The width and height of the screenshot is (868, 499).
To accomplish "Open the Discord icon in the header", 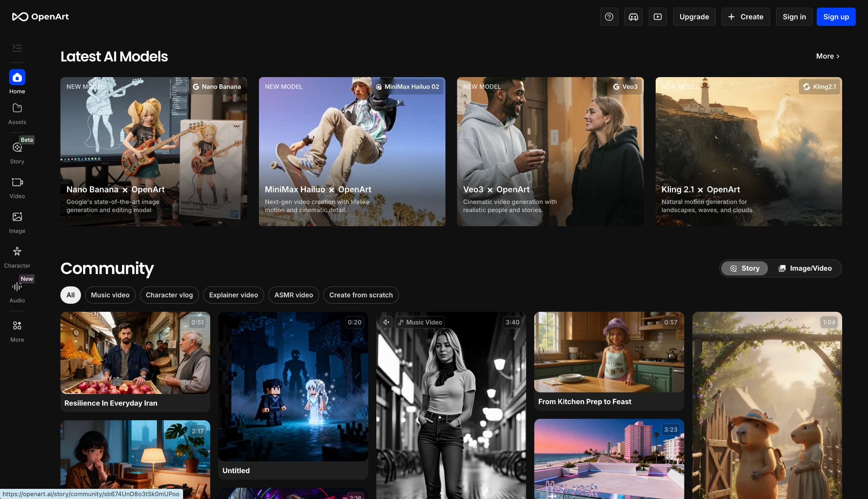I will pyautogui.click(x=633, y=17).
